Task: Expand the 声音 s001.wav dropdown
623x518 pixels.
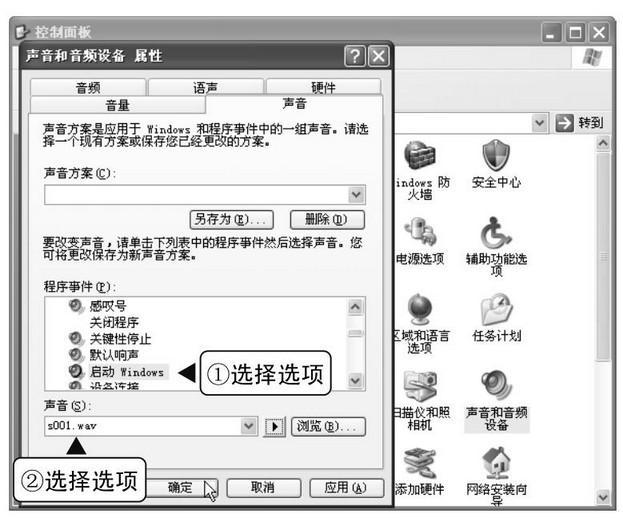Action: tap(249, 426)
